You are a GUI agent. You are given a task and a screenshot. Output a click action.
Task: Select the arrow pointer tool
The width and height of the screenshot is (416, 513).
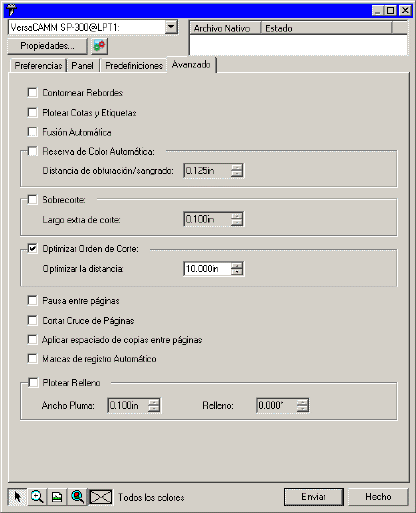[17, 497]
